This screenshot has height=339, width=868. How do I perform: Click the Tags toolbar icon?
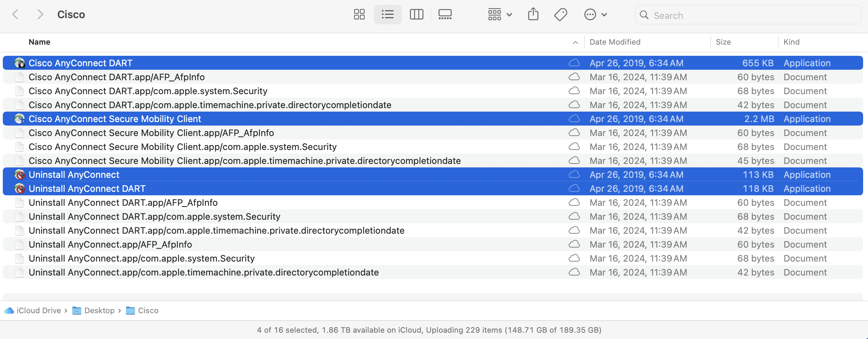coord(560,15)
